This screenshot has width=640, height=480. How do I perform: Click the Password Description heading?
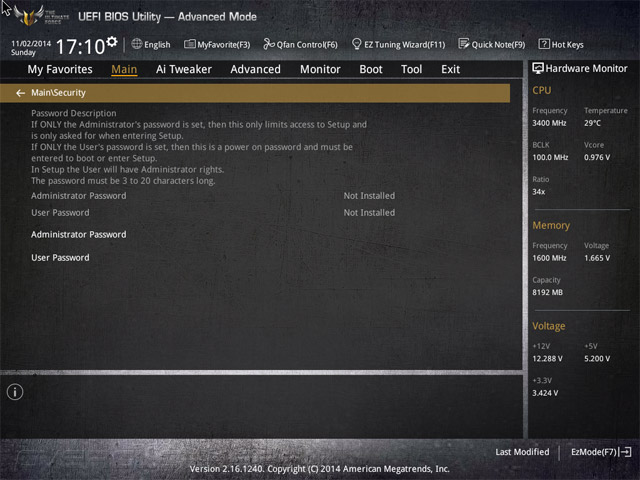(x=73, y=113)
